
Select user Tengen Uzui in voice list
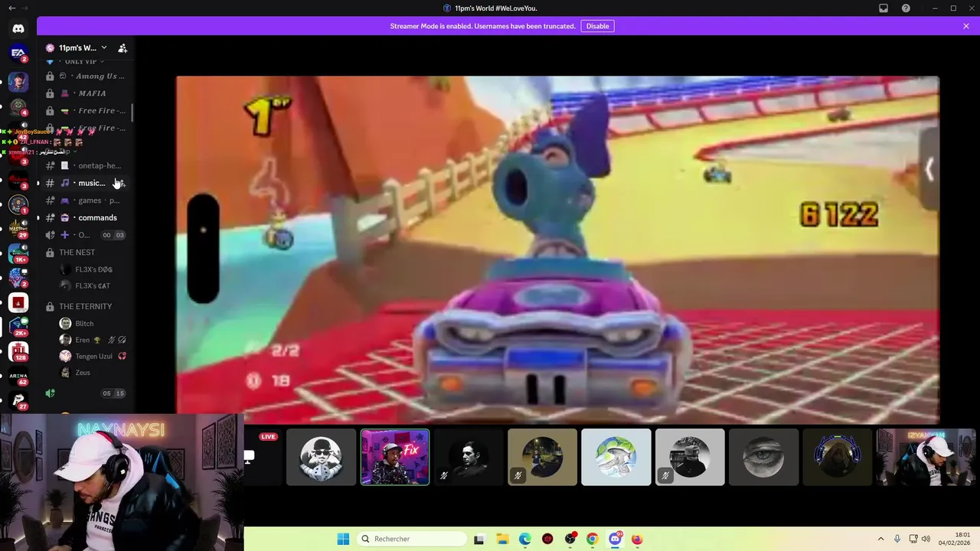(92, 356)
